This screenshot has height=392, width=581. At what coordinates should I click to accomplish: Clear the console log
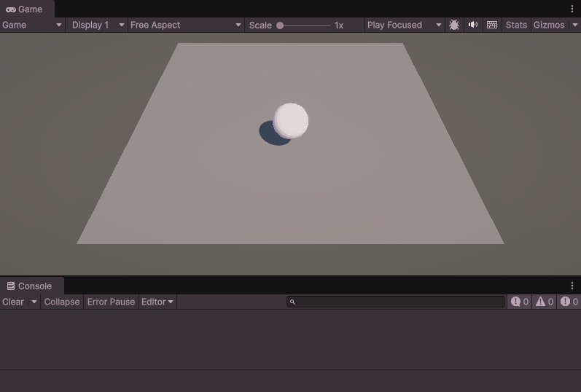13,302
